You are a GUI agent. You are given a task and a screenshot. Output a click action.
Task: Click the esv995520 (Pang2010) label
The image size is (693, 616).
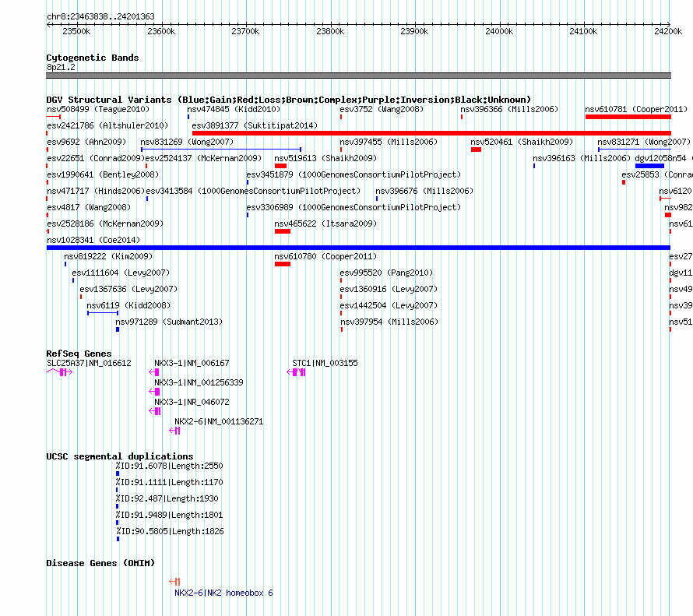click(x=386, y=273)
